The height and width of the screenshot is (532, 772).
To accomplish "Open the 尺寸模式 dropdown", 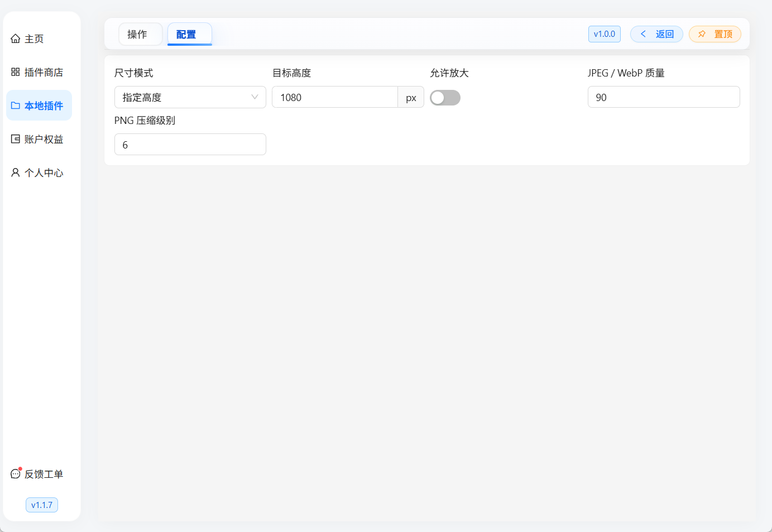I will pyautogui.click(x=190, y=97).
